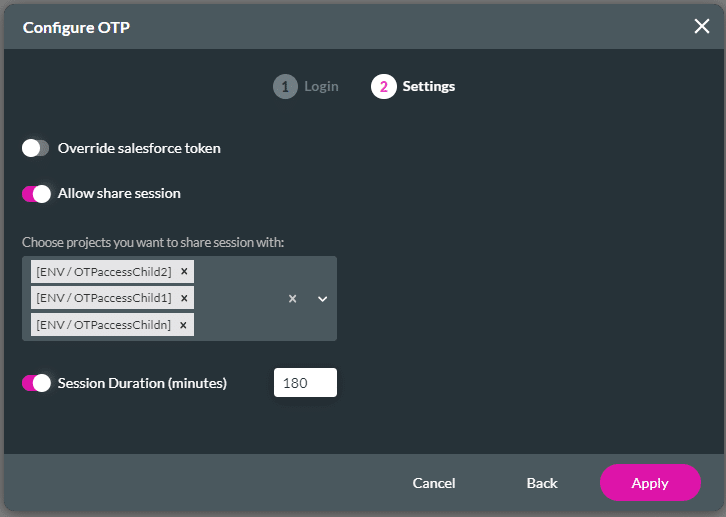The height and width of the screenshot is (517, 726).
Task: Expand the share session projects dropdown
Action: [322, 299]
